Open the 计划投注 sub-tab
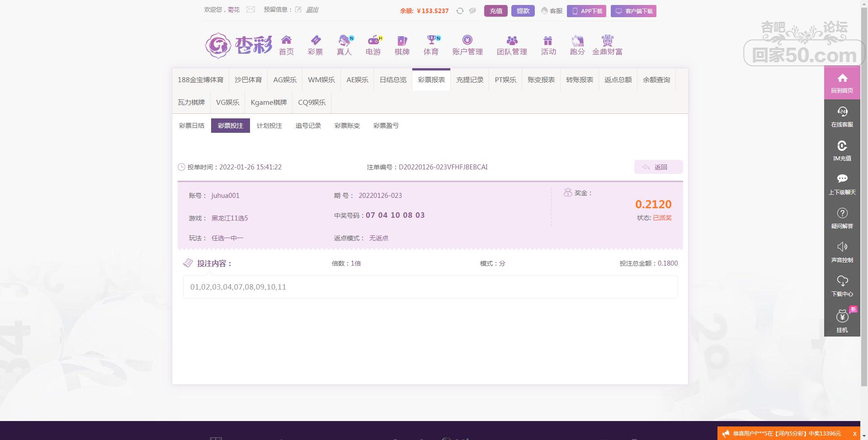This screenshot has height=440, width=868. pyautogui.click(x=269, y=126)
